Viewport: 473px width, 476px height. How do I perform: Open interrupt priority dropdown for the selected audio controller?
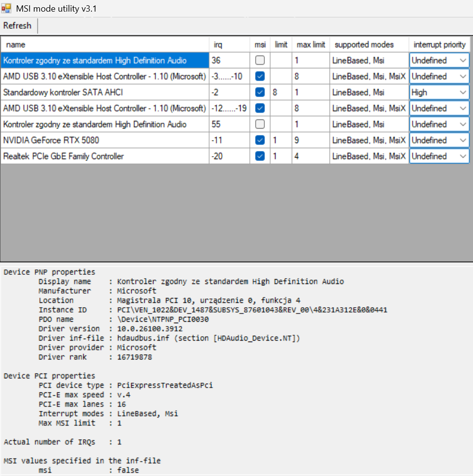pos(463,60)
